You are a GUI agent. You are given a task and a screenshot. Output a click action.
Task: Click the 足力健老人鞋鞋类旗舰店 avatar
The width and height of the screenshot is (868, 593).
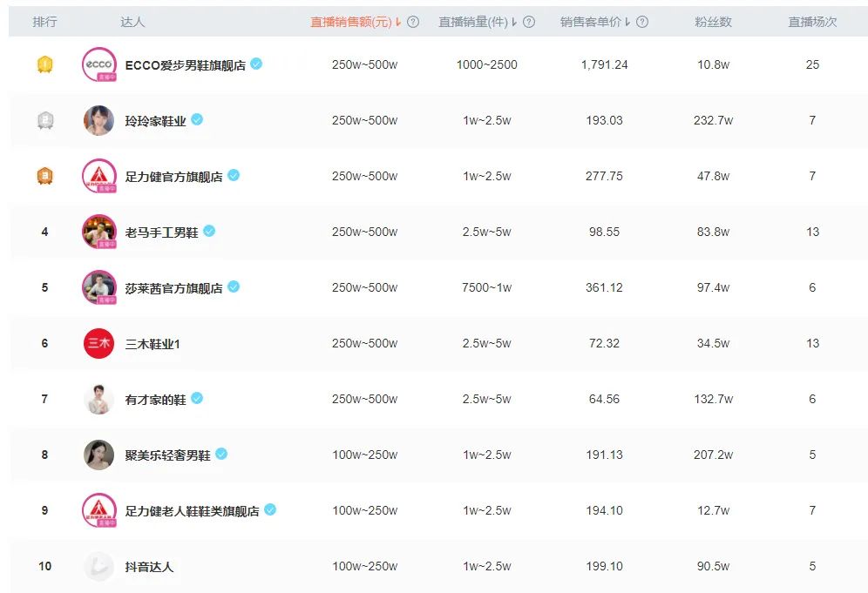98,510
